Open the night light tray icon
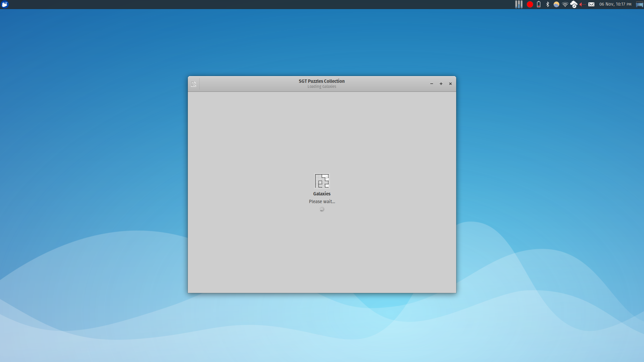 pos(556,4)
